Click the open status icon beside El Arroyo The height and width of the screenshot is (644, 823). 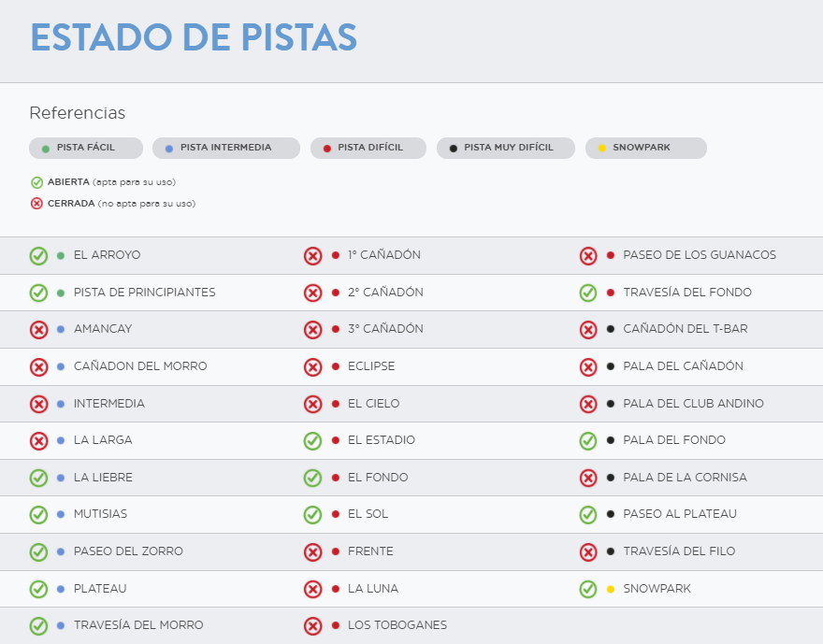(x=38, y=255)
